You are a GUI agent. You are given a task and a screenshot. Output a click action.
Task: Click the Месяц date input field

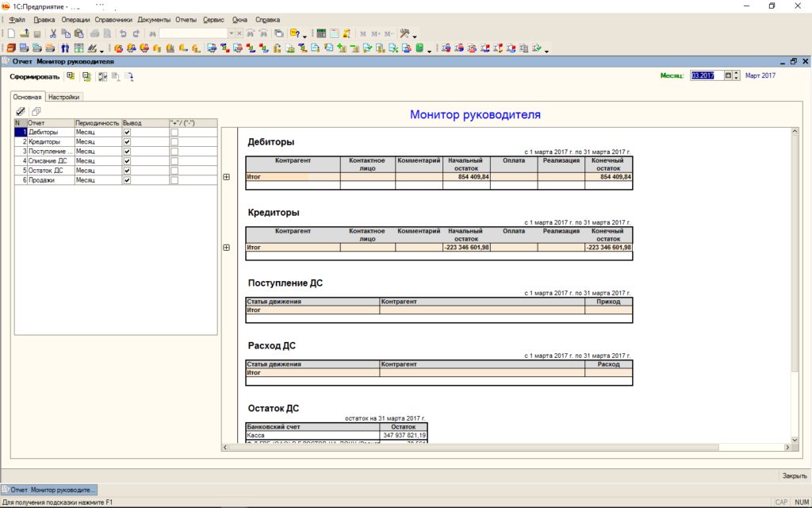703,75
